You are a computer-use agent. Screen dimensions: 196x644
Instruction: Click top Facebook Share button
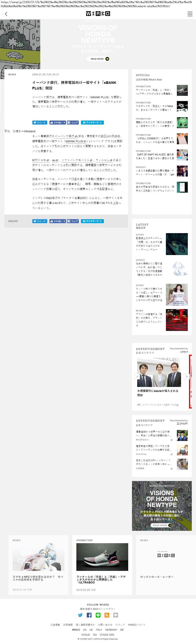[73, 123]
